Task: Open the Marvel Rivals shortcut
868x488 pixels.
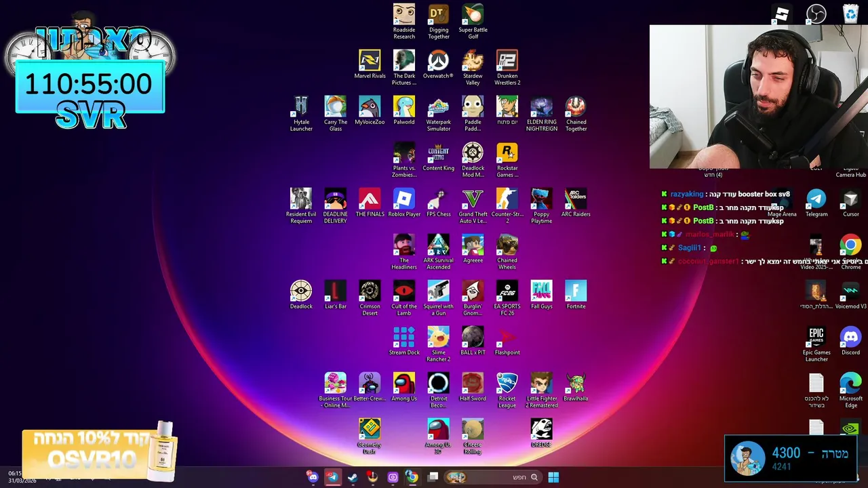Action: [370, 64]
